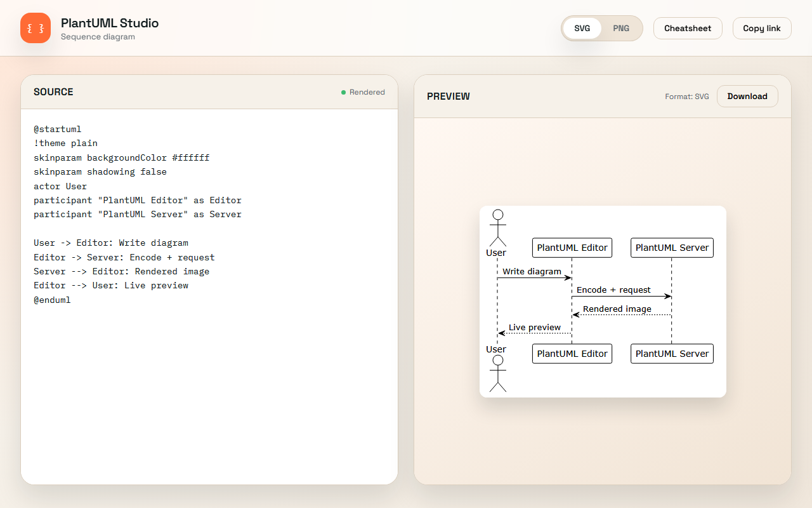
Task: Click the PREVIEW panel heading
Action: [x=449, y=97]
